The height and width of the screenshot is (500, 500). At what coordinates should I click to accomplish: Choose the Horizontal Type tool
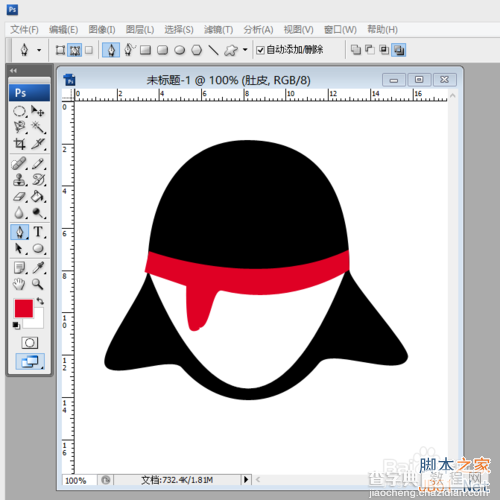click(x=38, y=232)
